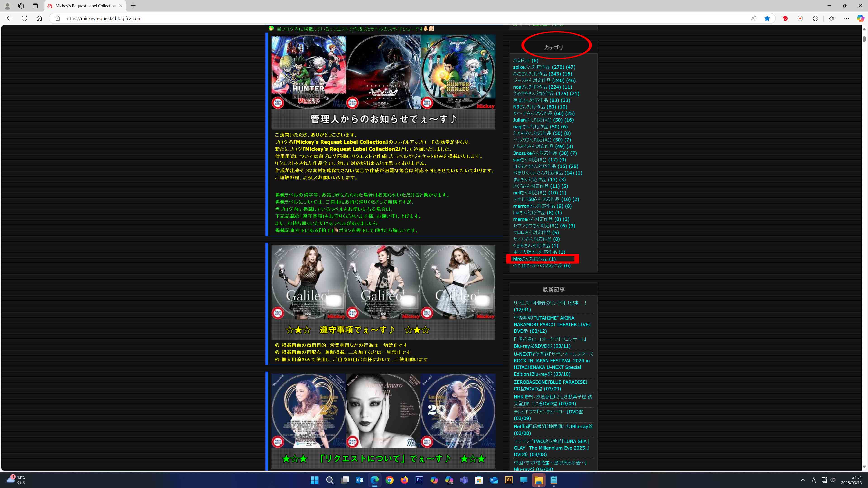
Task: Open ZEROBASEONE BLUE PARADISE post
Action: pyautogui.click(x=551, y=385)
